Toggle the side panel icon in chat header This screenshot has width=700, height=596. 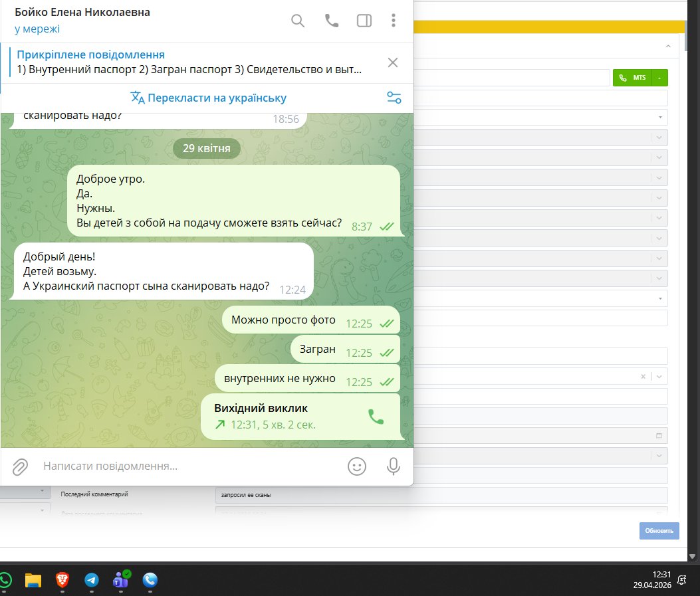pos(364,21)
